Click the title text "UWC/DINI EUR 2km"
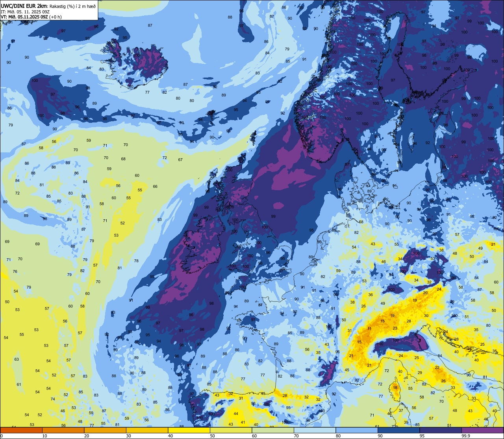Viewport: 504px width, 439px height. [24, 6]
